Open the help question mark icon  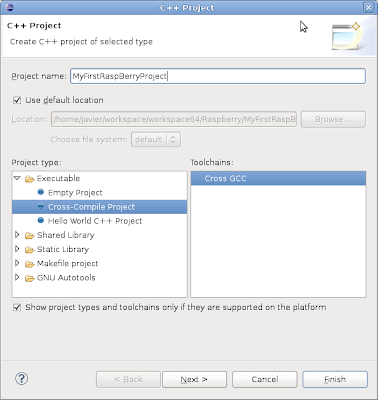(22, 379)
